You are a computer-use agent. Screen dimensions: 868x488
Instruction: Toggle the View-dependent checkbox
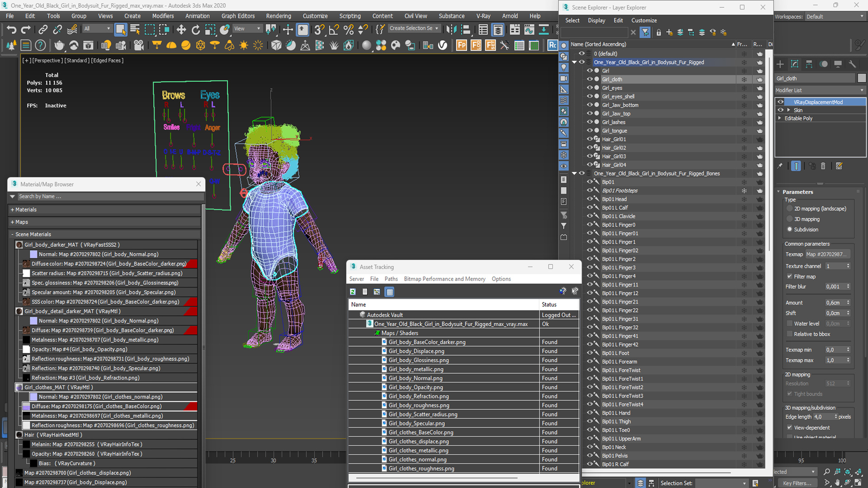coord(790,427)
